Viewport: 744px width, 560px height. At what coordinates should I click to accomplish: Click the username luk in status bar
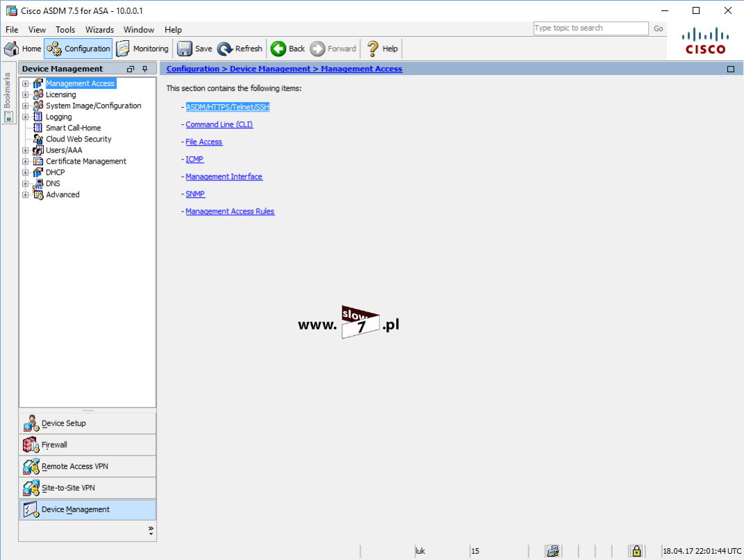point(421,551)
